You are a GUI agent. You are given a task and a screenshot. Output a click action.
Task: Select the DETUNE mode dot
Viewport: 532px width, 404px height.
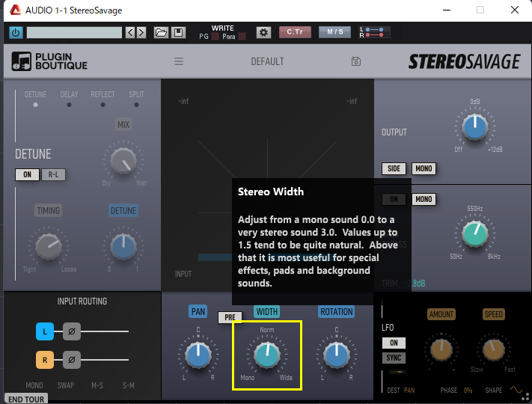(35, 105)
